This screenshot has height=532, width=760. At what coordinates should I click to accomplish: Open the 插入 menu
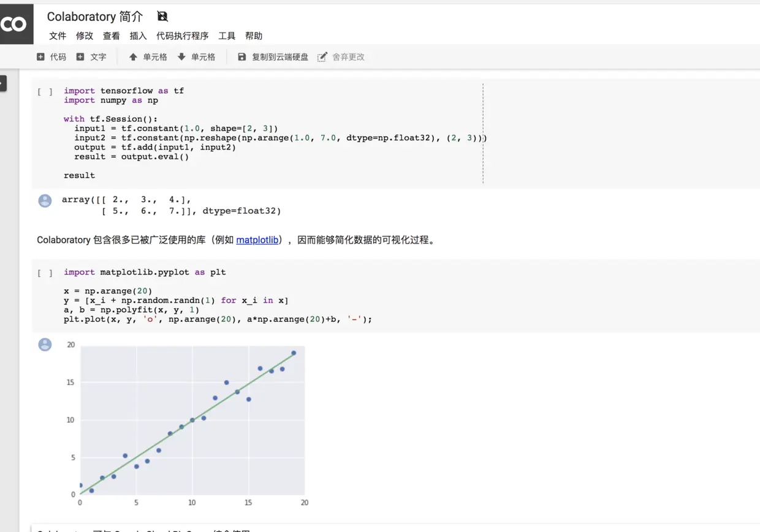click(139, 36)
